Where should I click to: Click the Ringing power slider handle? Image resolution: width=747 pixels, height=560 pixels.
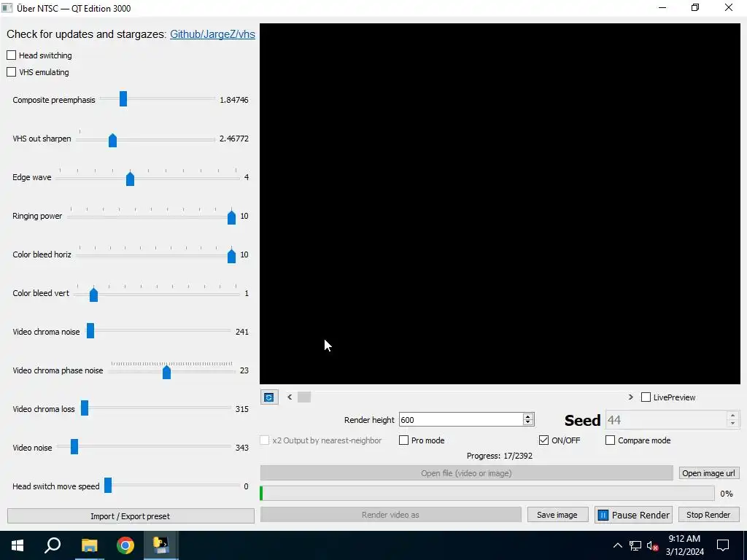(x=231, y=217)
